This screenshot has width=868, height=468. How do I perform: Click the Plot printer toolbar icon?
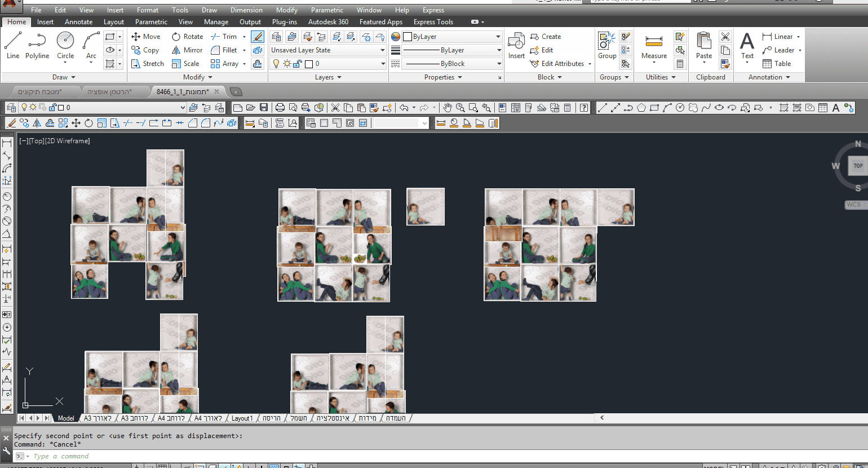pyautogui.click(x=280, y=107)
